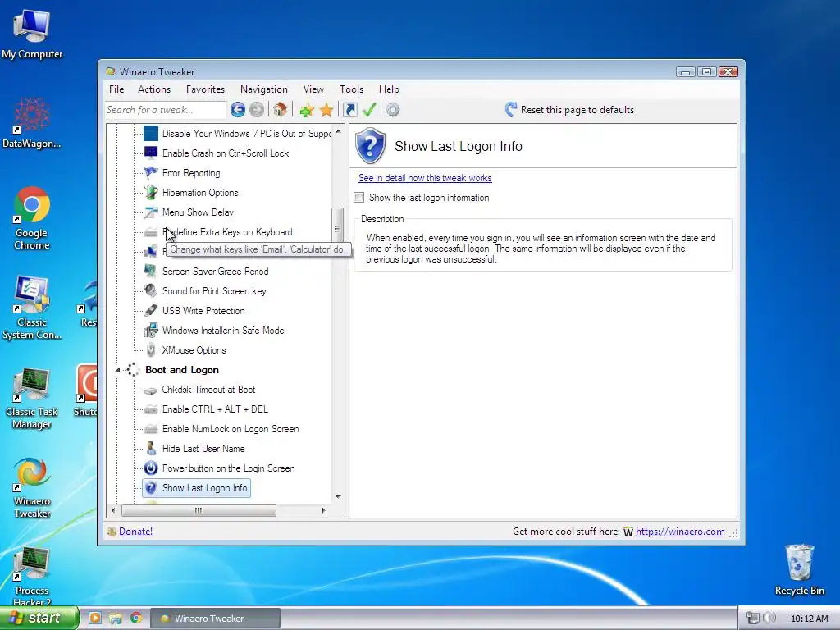Launch Chrome from quick launch bar
The width and height of the screenshot is (840, 630).
click(136, 618)
